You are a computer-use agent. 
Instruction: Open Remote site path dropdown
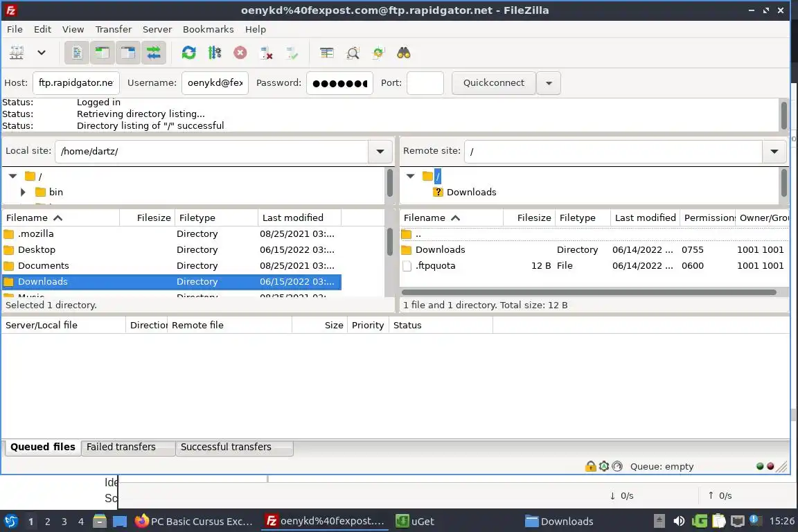(774, 151)
